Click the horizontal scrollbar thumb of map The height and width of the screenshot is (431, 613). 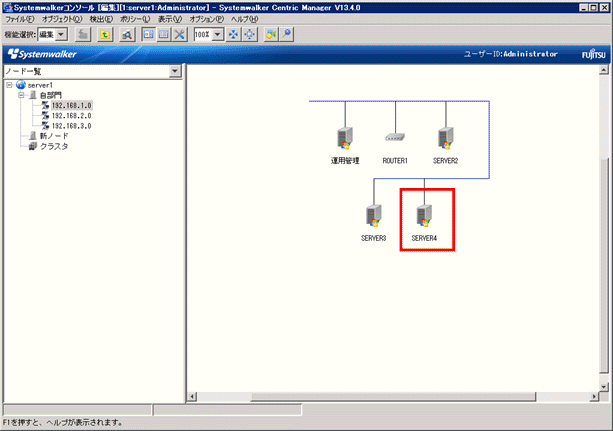[x=393, y=397]
